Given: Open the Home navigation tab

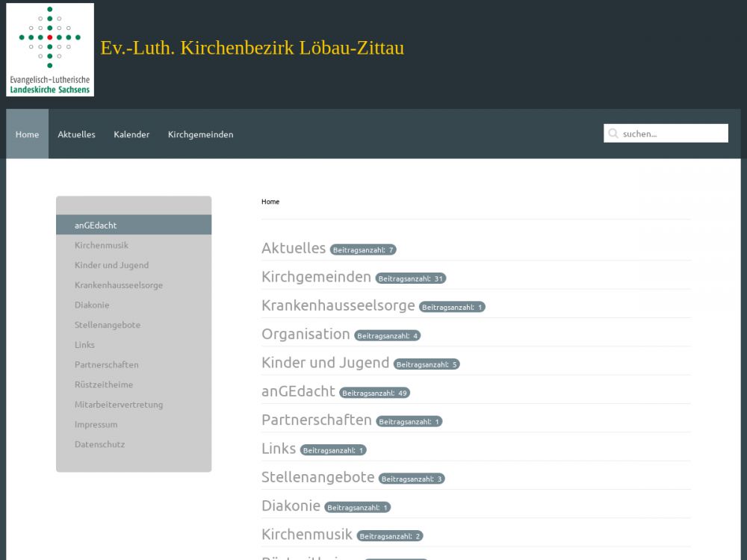Looking at the screenshot, I should (x=27, y=134).
